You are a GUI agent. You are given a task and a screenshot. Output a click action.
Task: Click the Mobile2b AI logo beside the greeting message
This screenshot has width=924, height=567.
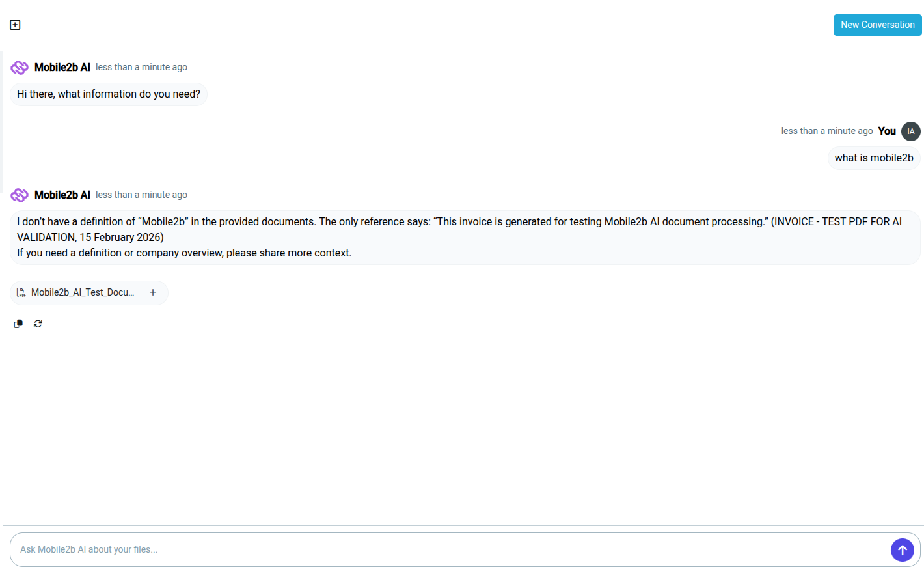tap(20, 67)
